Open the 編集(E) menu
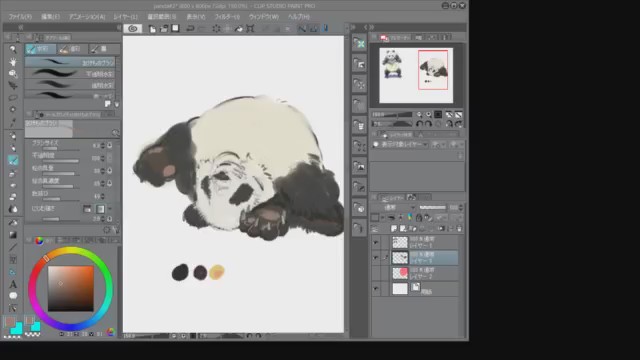Viewport: 640px width, 360px height. pyautogui.click(x=50, y=17)
